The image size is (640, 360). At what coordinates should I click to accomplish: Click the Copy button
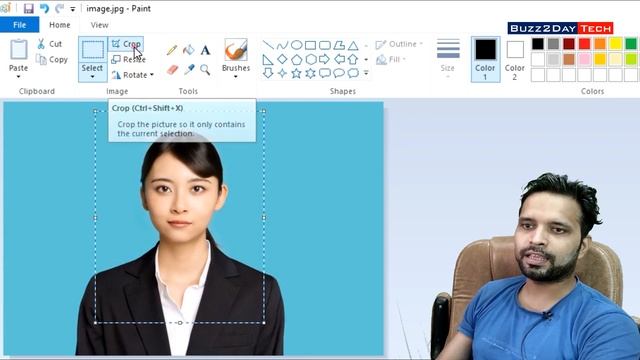[52, 59]
